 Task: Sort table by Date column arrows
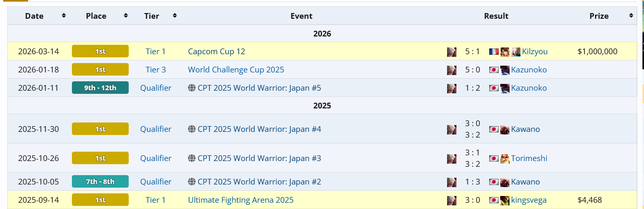[64, 16]
